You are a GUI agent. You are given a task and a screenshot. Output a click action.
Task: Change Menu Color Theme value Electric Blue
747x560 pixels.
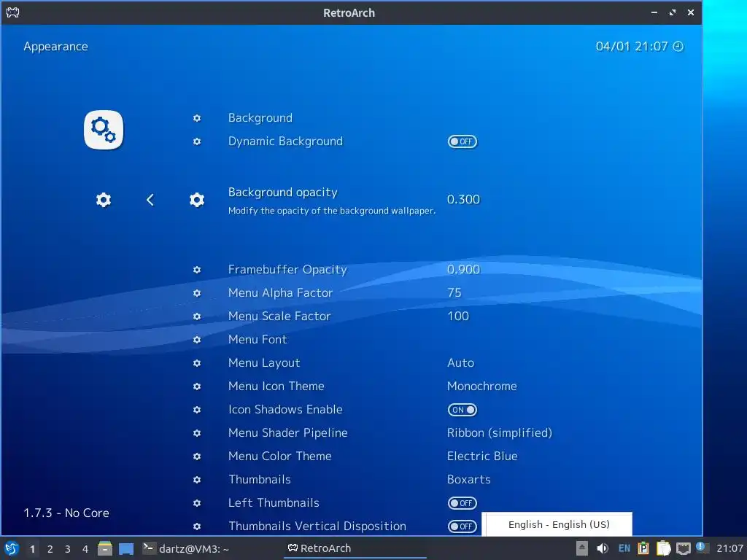[x=482, y=456]
